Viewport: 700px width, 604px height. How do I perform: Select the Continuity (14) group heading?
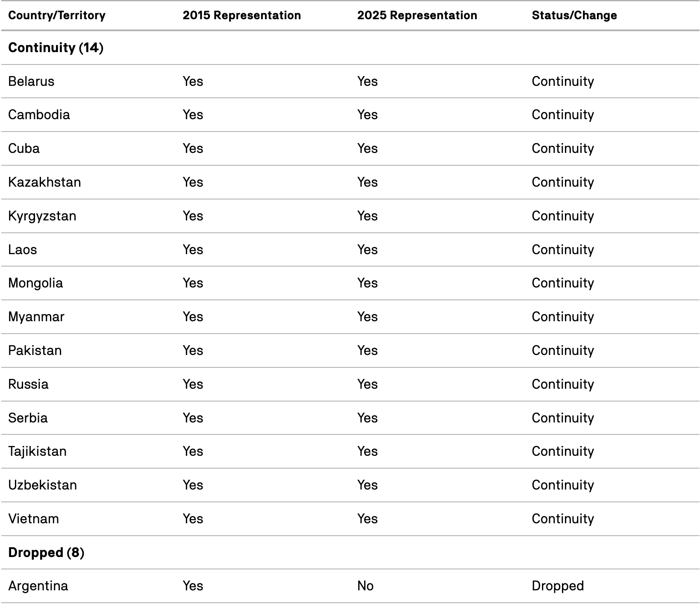pyautogui.click(x=56, y=47)
